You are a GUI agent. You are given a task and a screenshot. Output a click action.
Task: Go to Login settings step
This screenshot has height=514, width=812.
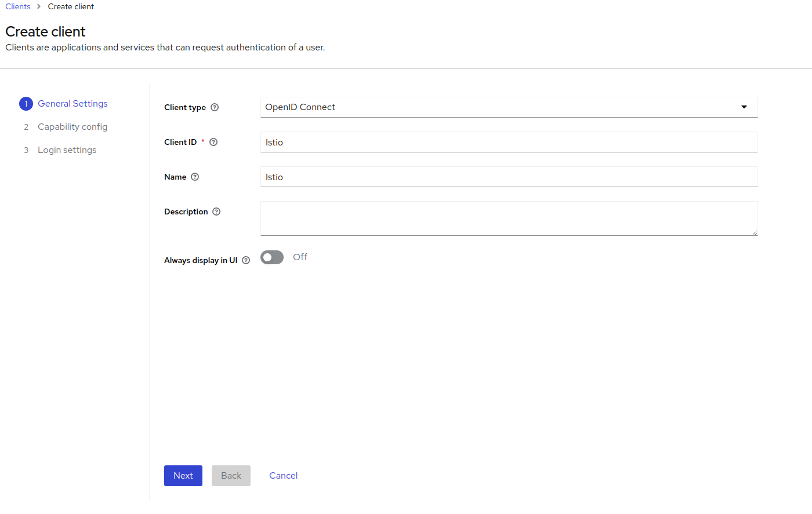[67, 150]
